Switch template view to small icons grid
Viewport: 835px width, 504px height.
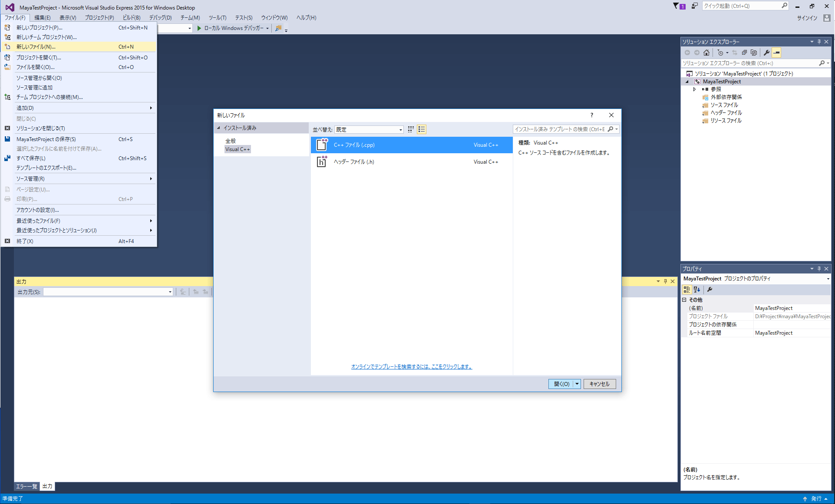(411, 129)
